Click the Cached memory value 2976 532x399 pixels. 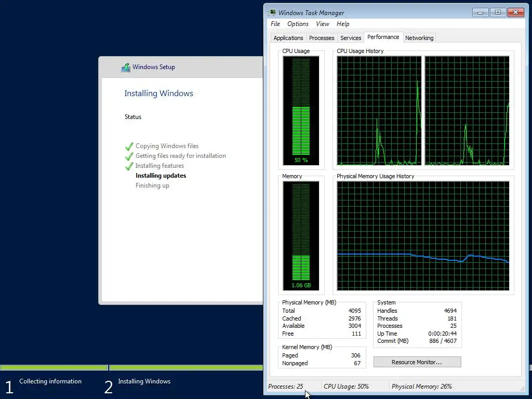[x=354, y=318]
